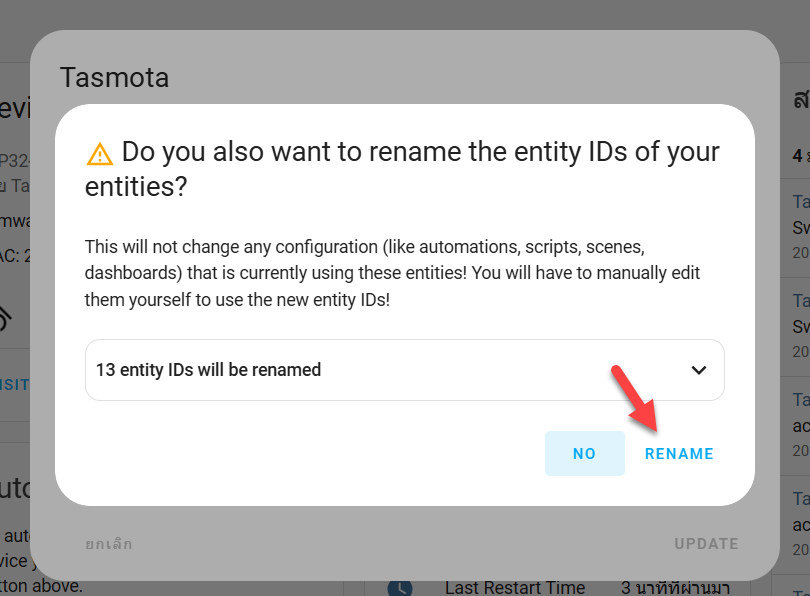Cancel the Tasmota dialog via ยกเลิก

[x=109, y=544]
